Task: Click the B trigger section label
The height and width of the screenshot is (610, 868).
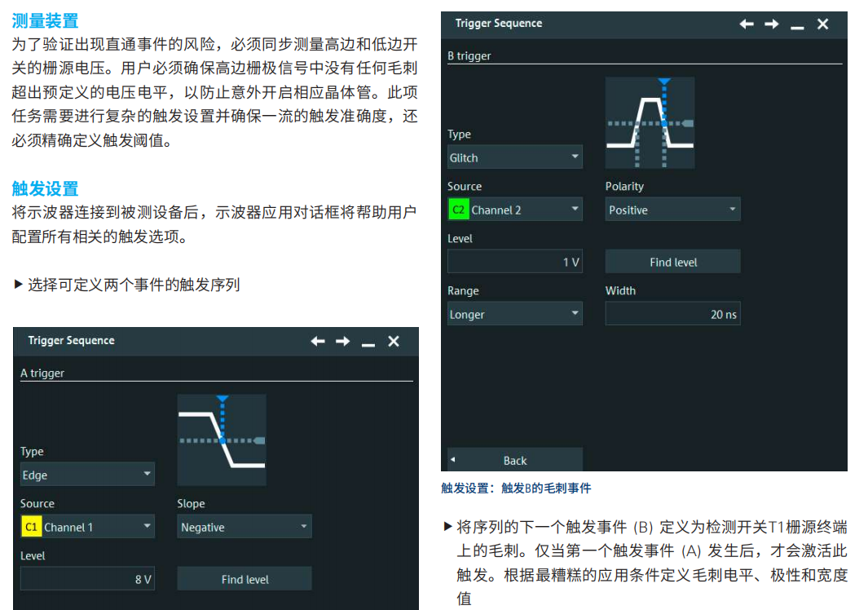Action: click(x=469, y=56)
